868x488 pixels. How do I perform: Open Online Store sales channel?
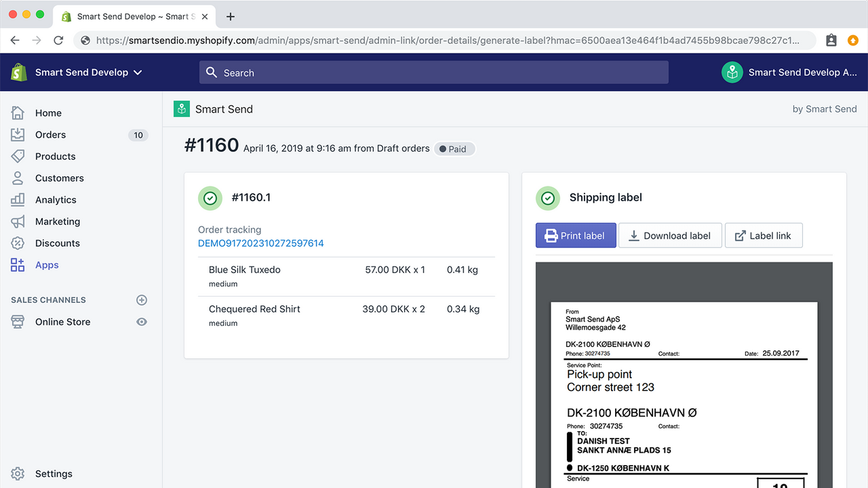62,322
